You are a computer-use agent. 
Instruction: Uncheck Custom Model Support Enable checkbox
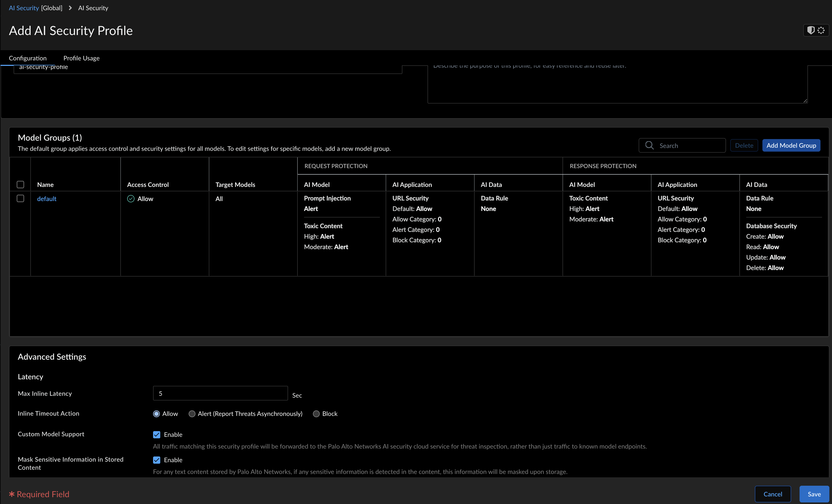[157, 434]
